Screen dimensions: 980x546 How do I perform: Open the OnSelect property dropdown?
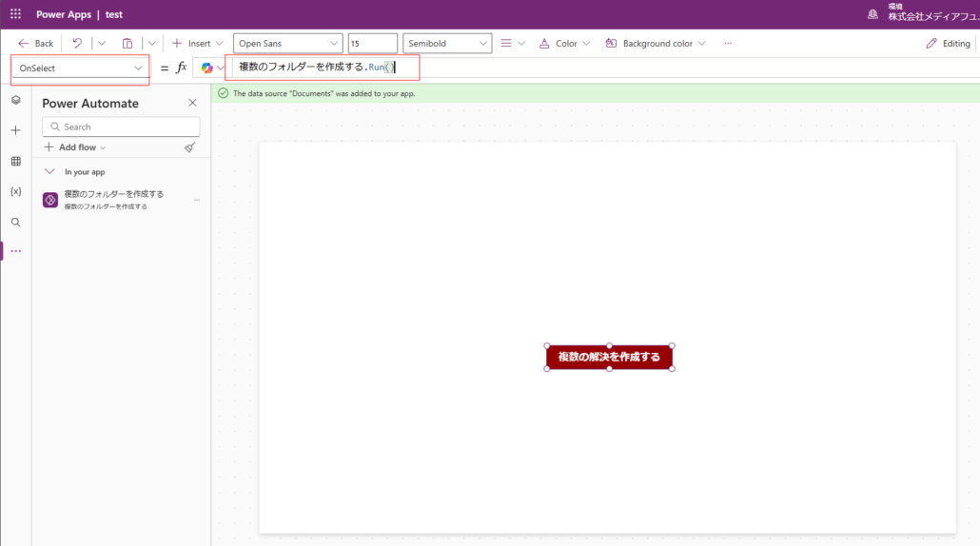tap(81, 68)
